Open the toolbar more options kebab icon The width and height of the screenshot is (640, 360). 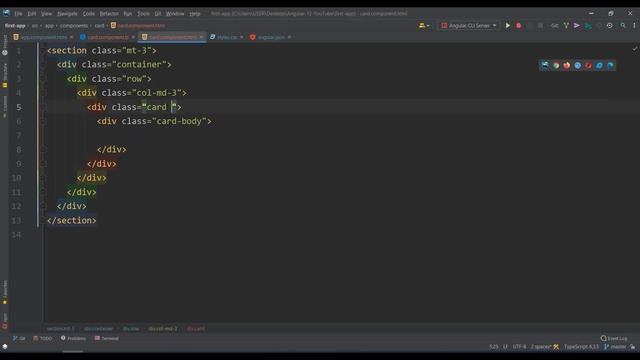pyautogui.click(x=634, y=25)
